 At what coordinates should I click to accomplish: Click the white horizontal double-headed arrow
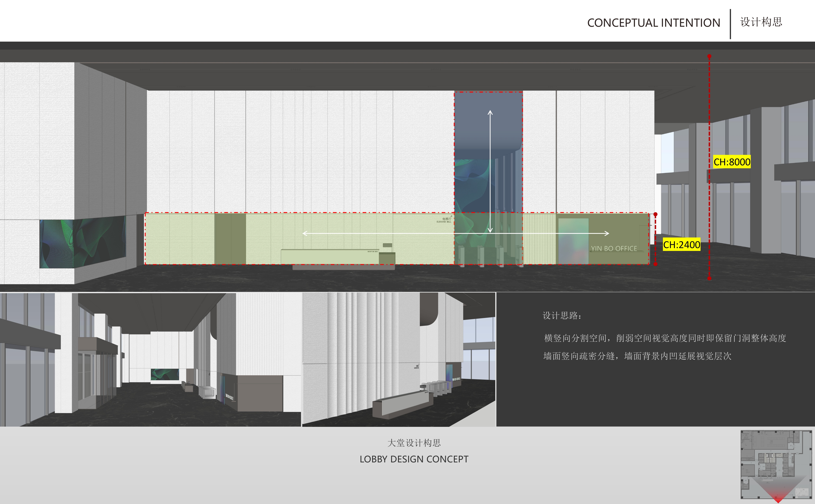click(x=383, y=233)
